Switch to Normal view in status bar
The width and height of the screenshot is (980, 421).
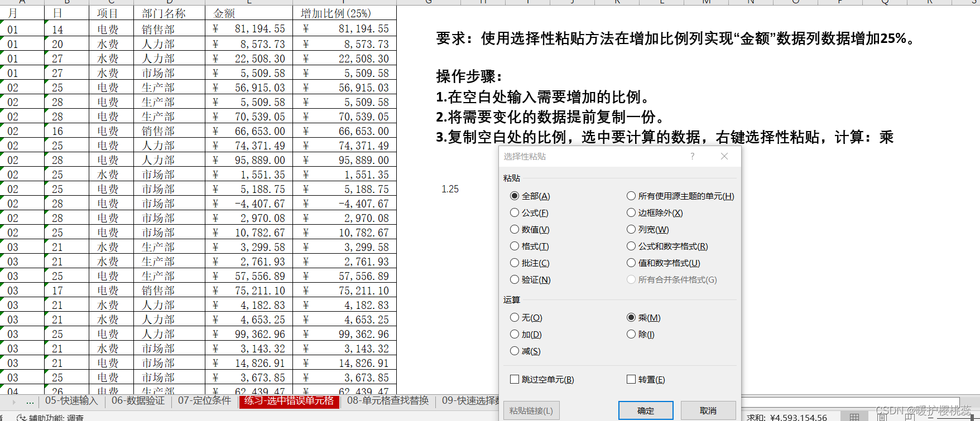(854, 417)
